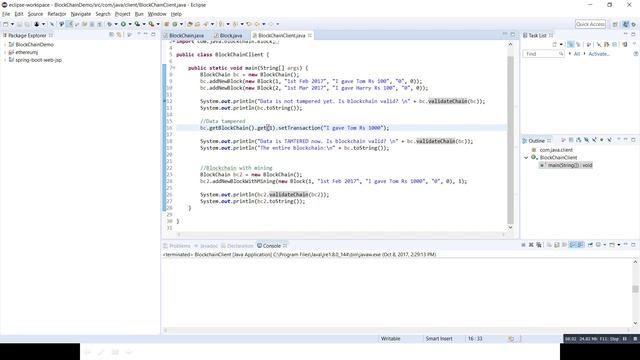Click the Clear Console icon
640x360 pixels.
(549, 245)
